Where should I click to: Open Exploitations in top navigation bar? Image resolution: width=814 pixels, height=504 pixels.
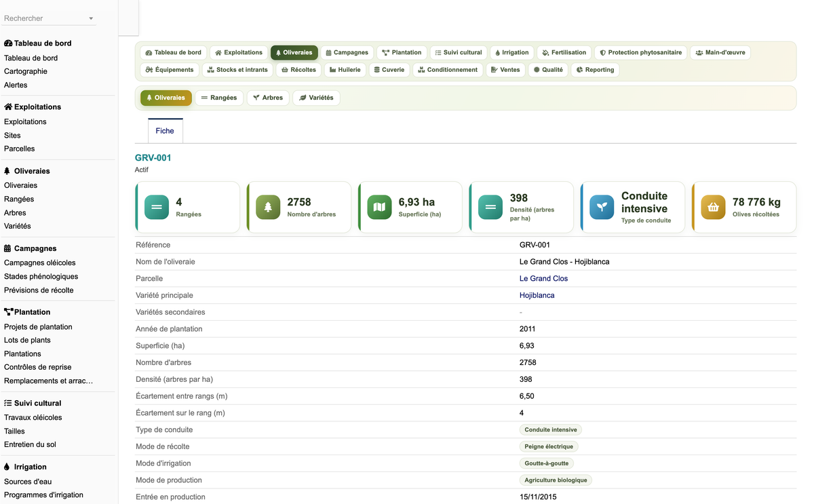pyautogui.click(x=239, y=52)
